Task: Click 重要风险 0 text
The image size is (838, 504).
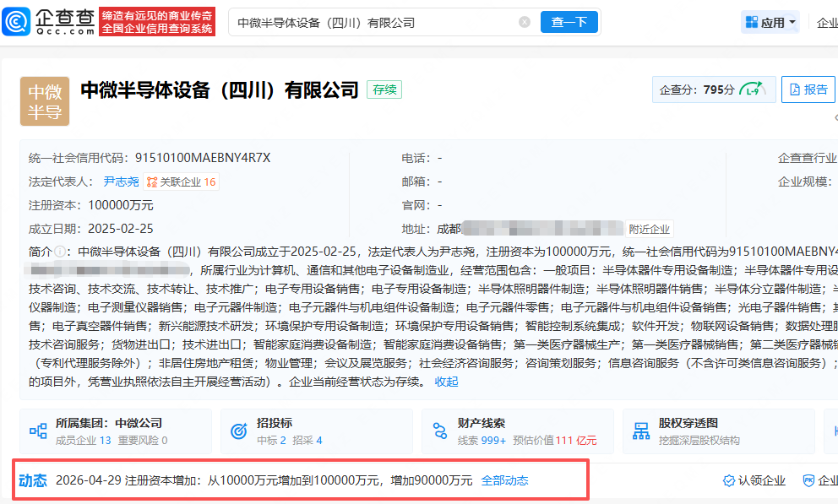Action: pyautogui.click(x=142, y=441)
